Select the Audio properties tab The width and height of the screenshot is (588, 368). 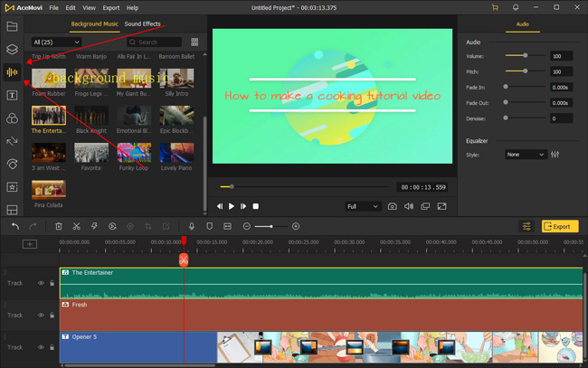522,24
